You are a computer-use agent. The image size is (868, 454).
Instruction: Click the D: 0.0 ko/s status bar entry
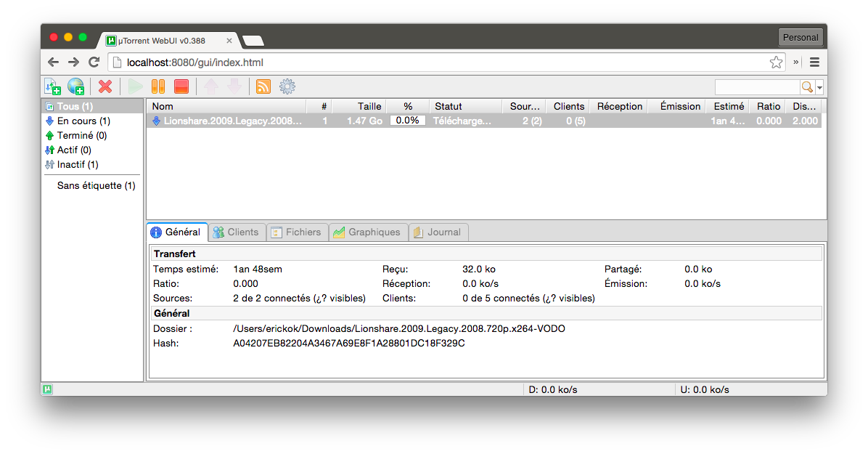tap(553, 389)
